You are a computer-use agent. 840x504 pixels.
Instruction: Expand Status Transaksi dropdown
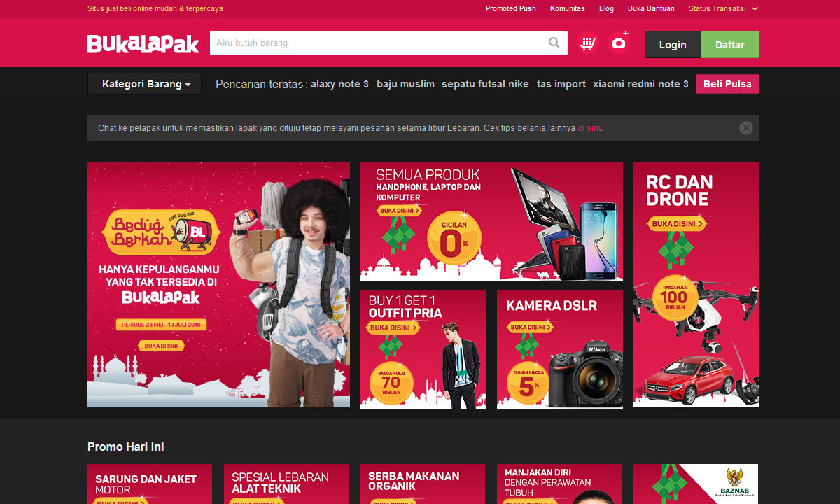(x=724, y=8)
